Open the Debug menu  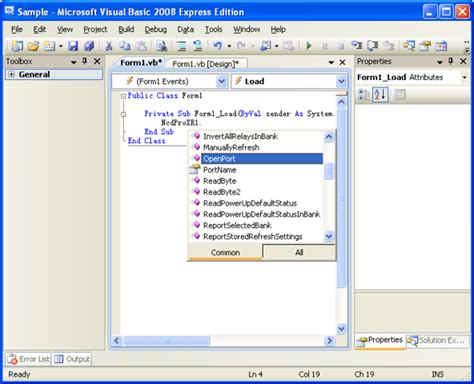156,30
